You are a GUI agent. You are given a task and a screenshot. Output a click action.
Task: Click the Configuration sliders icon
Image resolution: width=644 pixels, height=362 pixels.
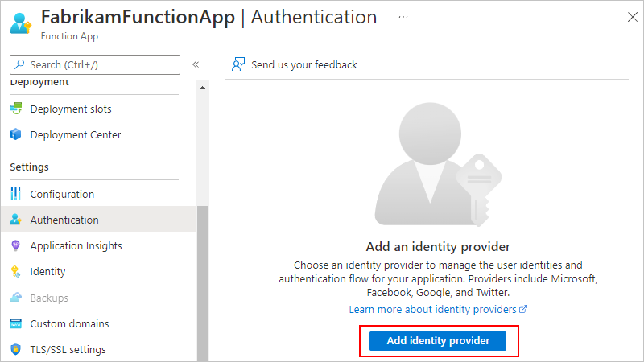15,194
